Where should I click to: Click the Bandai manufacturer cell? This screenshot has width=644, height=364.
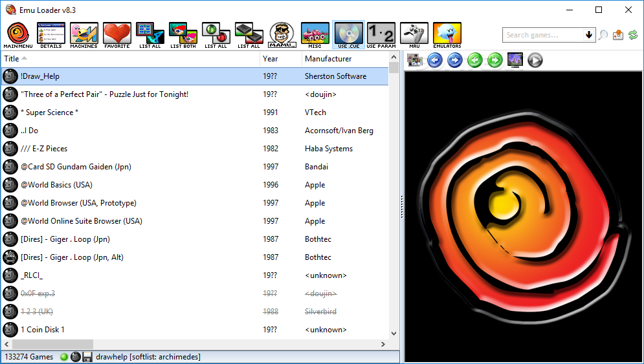coord(316,167)
